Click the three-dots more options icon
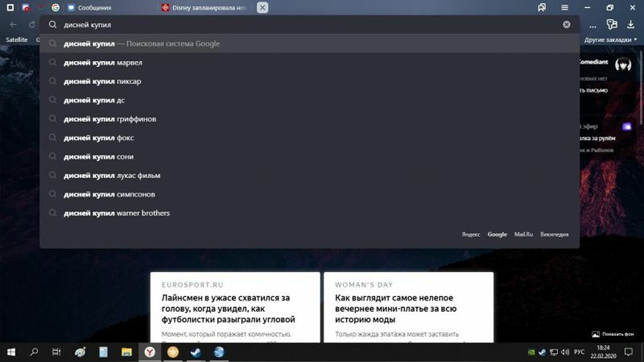This screenshot has width=644, height=362. (593, 25)
